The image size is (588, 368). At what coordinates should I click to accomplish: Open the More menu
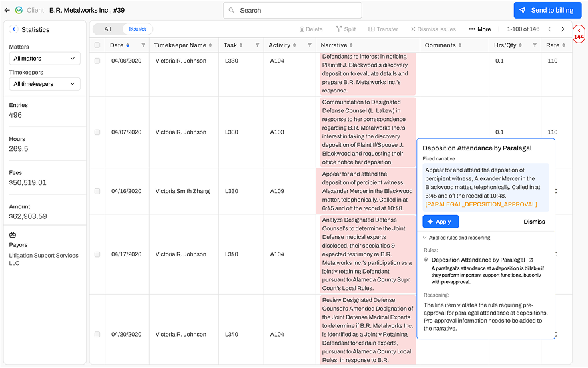click(480, 29)
